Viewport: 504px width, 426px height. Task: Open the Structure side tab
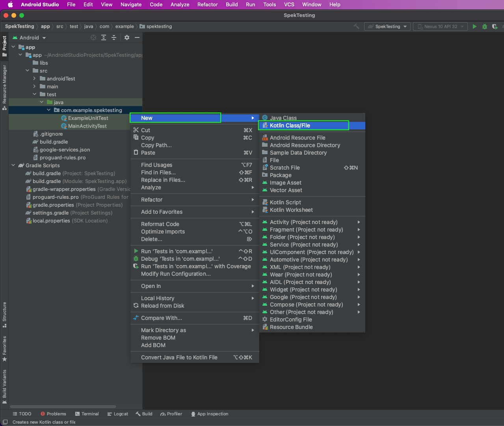click(x=4, y=315)
